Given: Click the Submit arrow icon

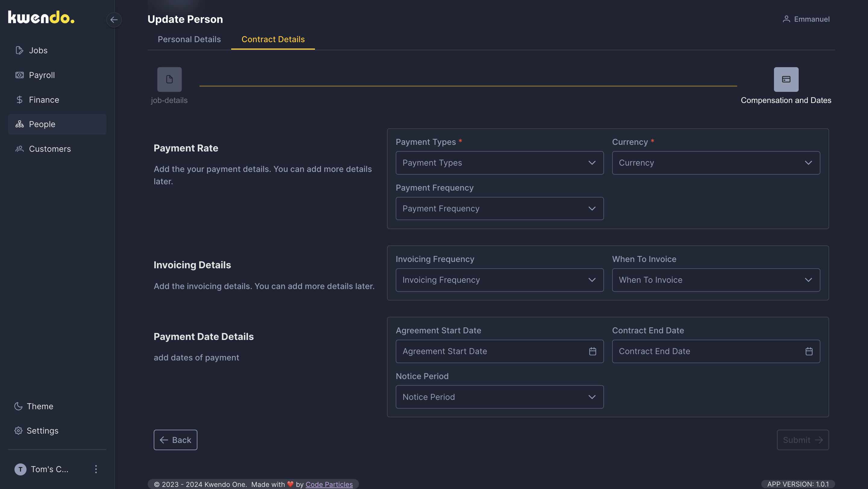Looking at the screenshot, I should (x=819, y=440).
